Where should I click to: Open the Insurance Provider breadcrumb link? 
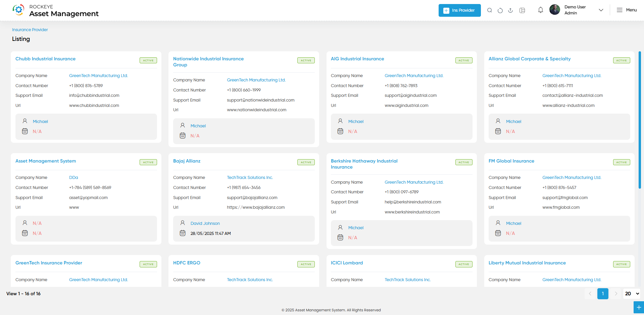click(30, 30)
